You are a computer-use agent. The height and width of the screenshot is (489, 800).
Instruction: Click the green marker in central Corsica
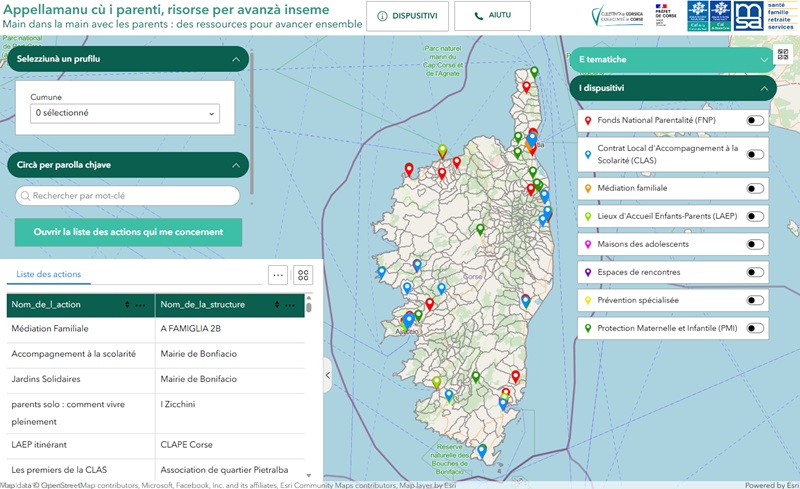click(480, 230)
